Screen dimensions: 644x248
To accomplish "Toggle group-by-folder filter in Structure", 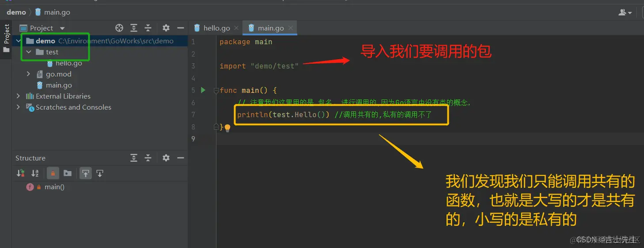I will tap(67, 173).
